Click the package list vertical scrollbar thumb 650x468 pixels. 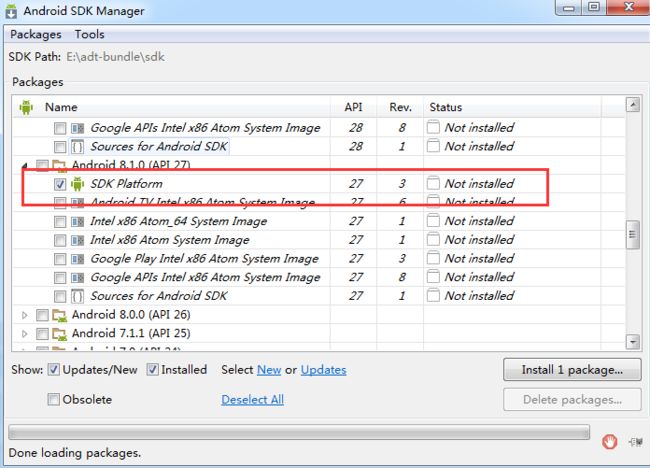click(632, 234)
